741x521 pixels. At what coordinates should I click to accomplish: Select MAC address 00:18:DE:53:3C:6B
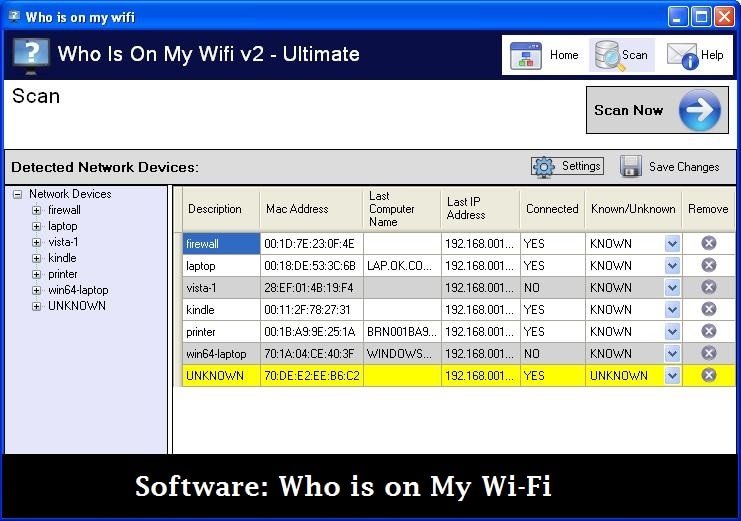(310, 266)
